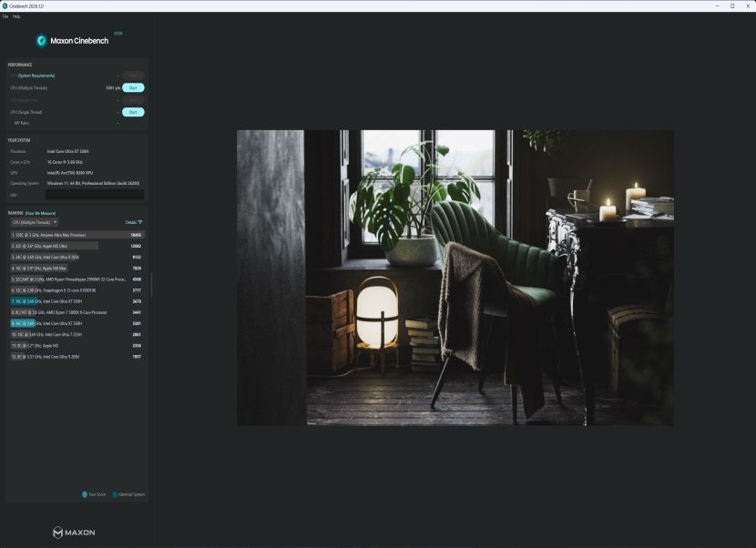Screen dimensions: 756x548
Task: Open the How We Measure link
Action: [x=40, y=213]
